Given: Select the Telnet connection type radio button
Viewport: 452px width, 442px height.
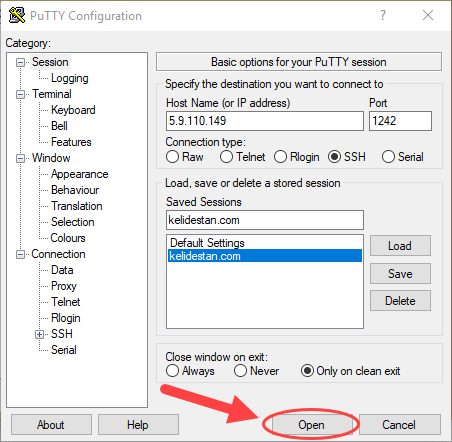Looking at the screenshot, I should tap(226, 157).
